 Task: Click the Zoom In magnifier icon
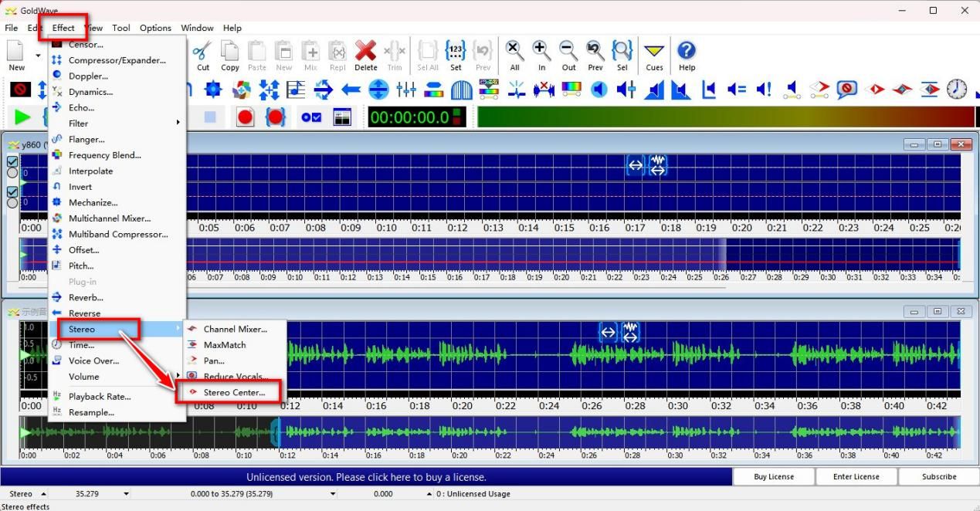click(541, 56)
